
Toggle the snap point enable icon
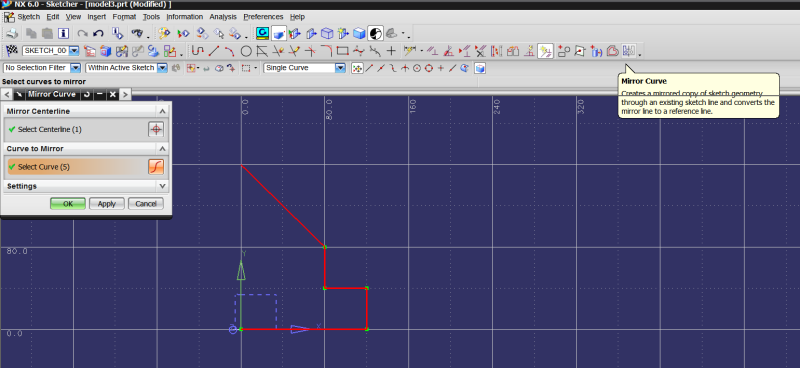tap(357, 68)
